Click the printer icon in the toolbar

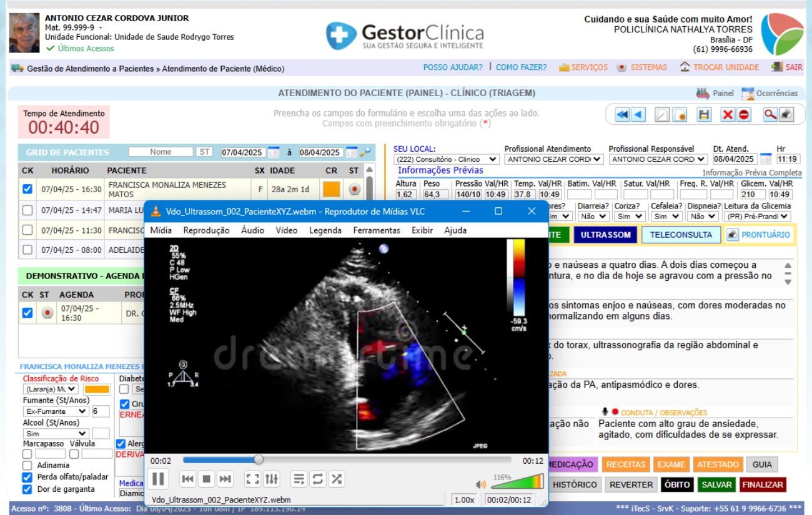click(786, 115)
